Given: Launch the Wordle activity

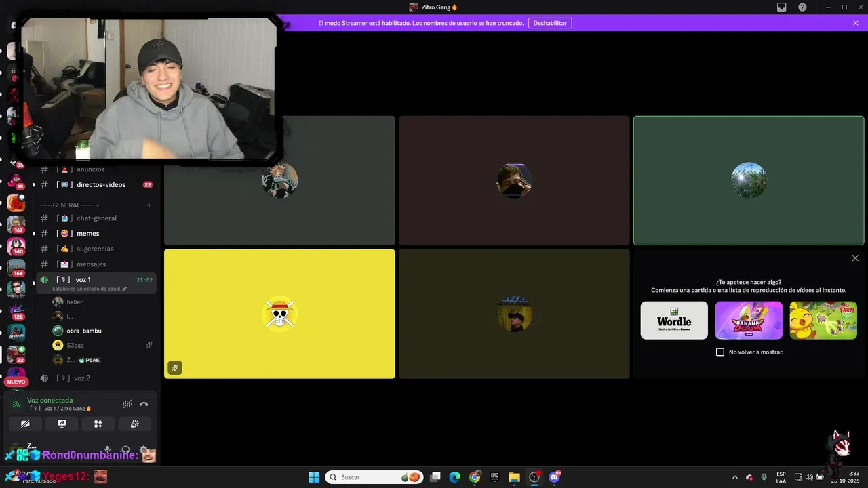Looking at the screenshot, I should (x=674, y=321).
